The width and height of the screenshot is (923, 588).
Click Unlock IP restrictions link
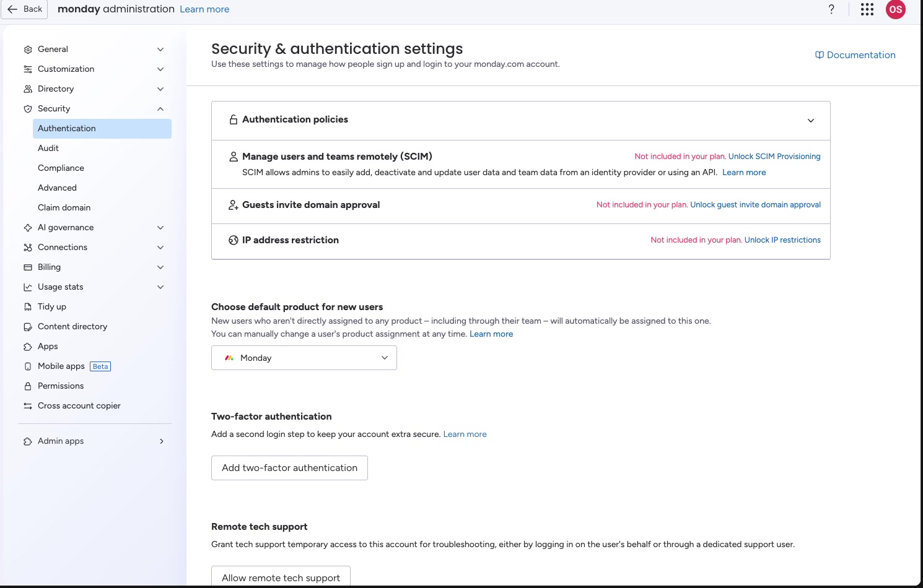coord(782,240)
